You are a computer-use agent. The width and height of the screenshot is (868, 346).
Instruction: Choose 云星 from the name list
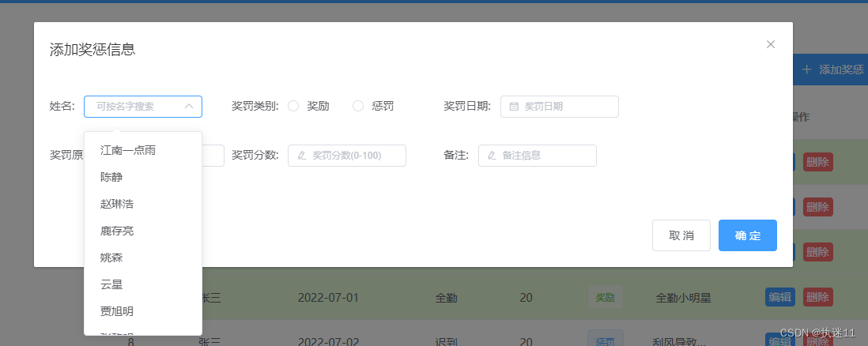pos(143,284)
